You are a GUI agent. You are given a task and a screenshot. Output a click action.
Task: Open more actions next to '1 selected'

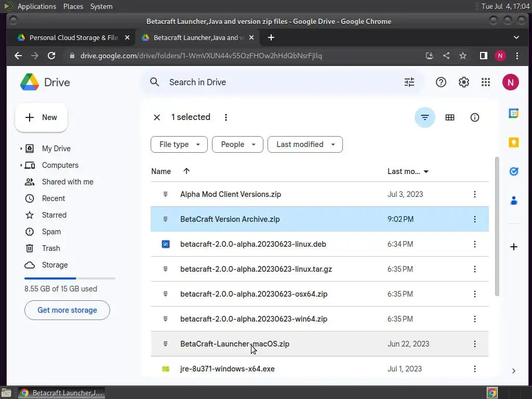click(x=226, y=117)
